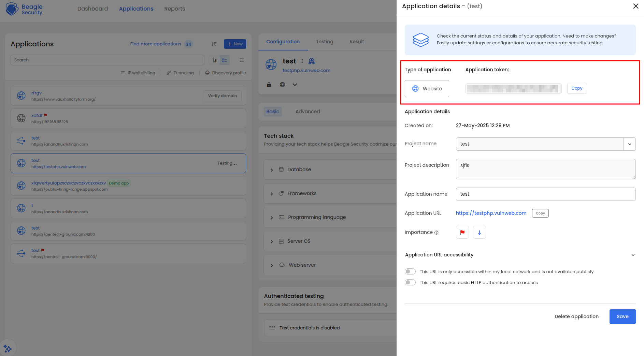Click Delete application
The width and height of the screenshot is (644, 356).
[x=576, y=316]
